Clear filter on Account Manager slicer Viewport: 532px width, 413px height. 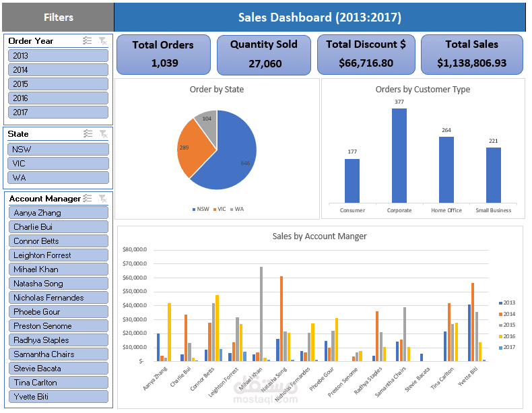pyautogui.click(x=102, y=198)
